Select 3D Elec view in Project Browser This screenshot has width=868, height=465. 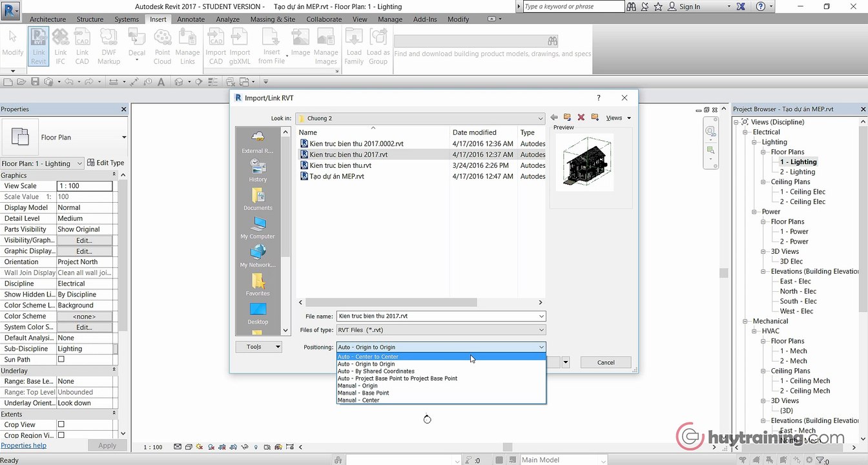pyautogui.click(x=791, y=262)
